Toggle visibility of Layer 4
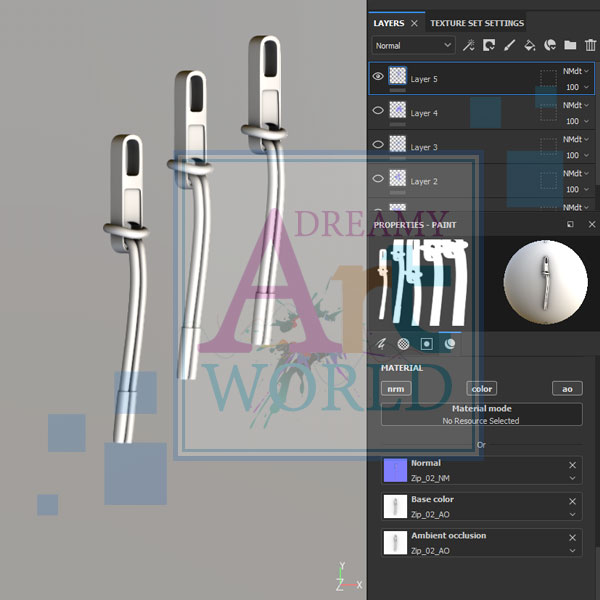 coord(378,112)
